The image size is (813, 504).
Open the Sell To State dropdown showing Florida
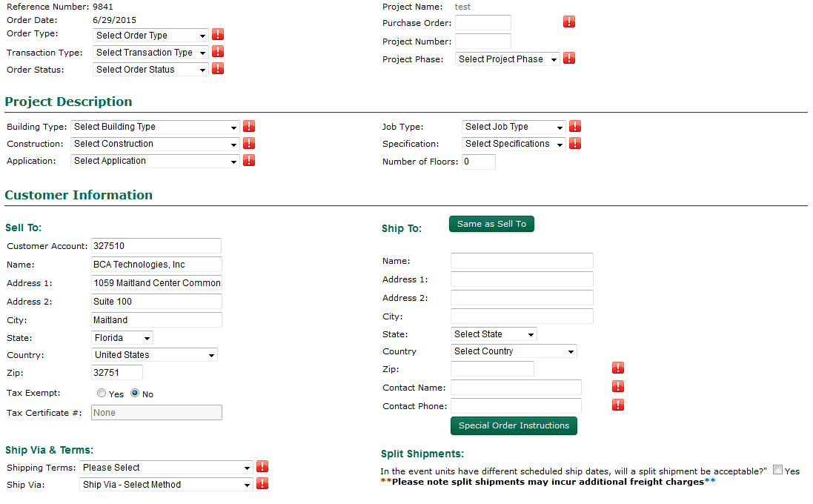click(x=122, y=338)
